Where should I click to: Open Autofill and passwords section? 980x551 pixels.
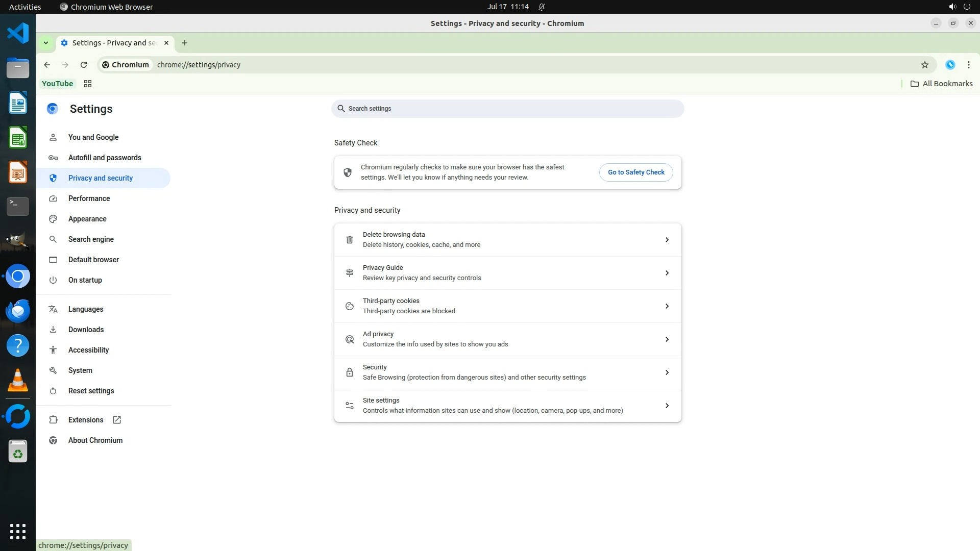(105, 158)
